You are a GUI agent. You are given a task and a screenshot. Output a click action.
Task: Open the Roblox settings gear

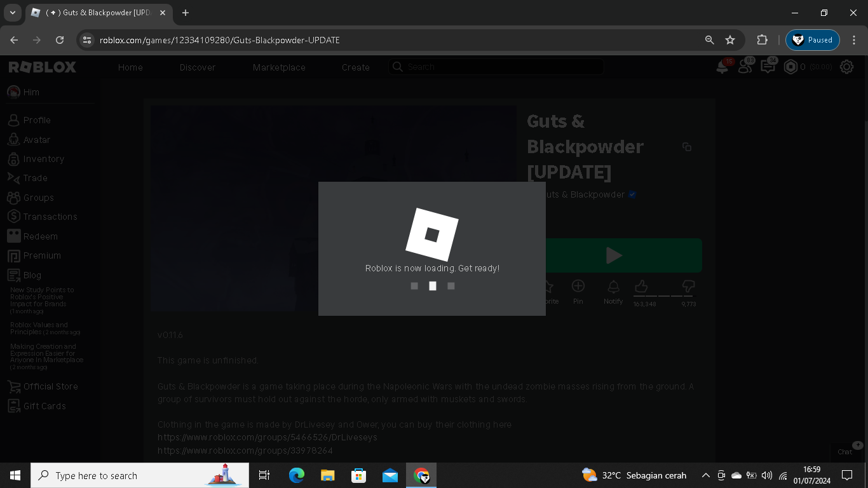tap(846, 67)
